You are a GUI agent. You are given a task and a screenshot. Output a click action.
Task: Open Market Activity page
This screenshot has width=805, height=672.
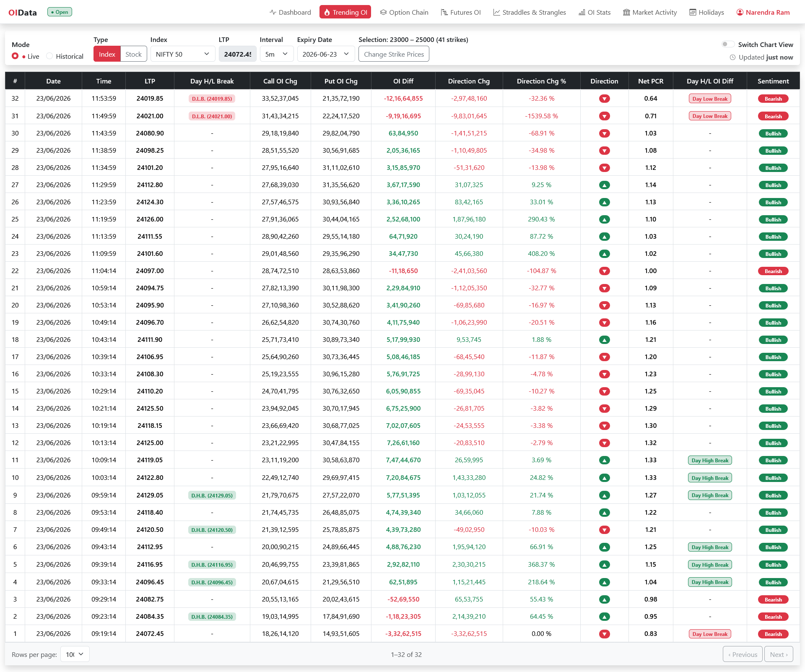[x=650, y=12]
